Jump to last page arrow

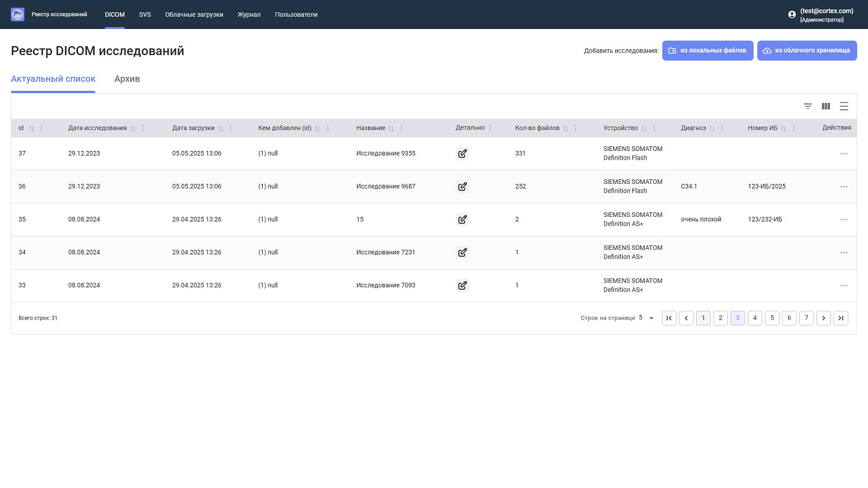tap(841, 318)
